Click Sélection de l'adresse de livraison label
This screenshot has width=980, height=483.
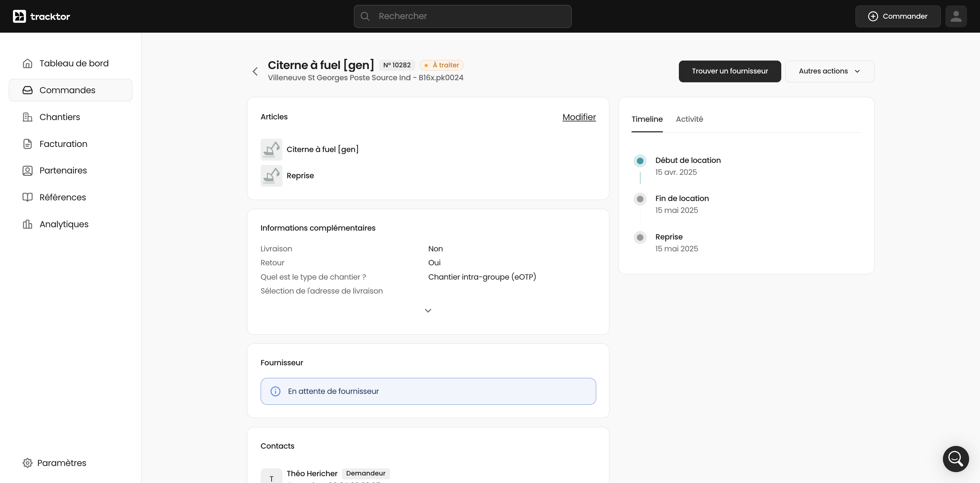322,291
